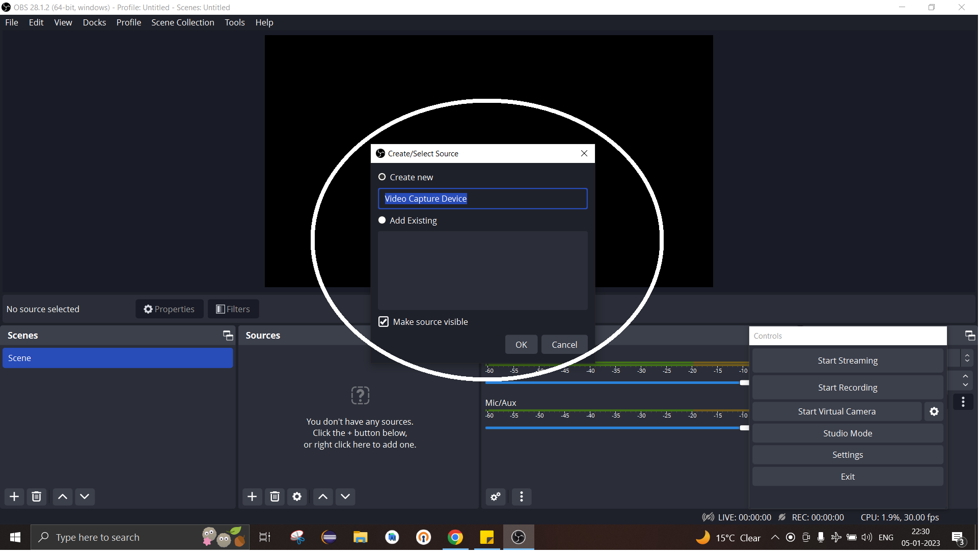Open the Profile menu
Image resolution: width=980 pixels, height=554 pixels.
129,22
